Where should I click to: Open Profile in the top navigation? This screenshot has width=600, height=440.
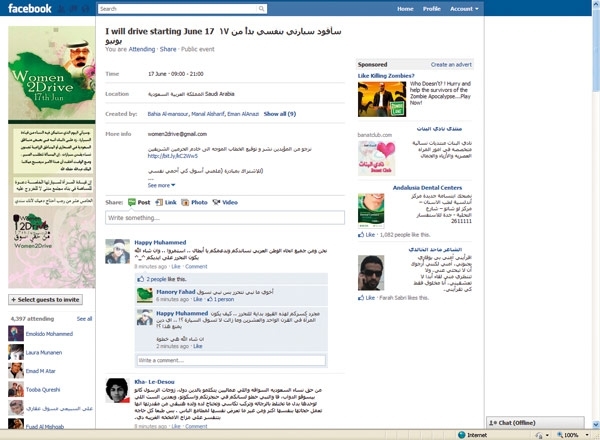click(x=431, y=8)
